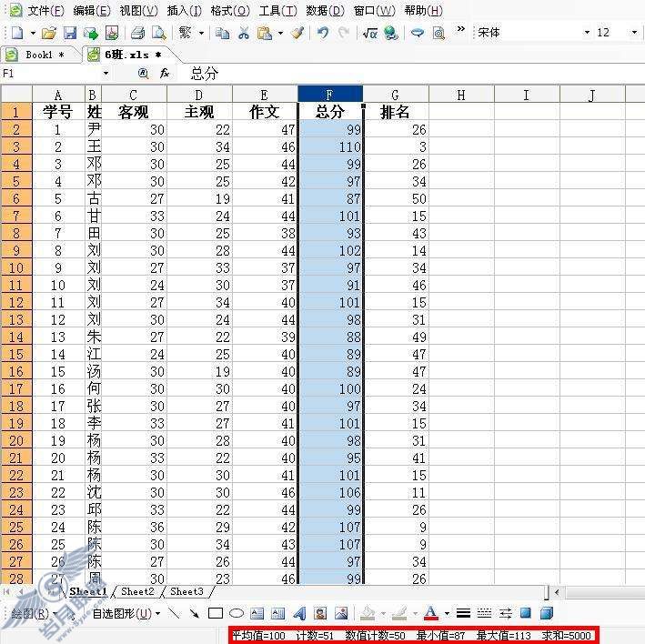This screenshot has width=645, height=644.
Task: Export to PDF icon
Action: pyautogui.click(x=112, y=33)
